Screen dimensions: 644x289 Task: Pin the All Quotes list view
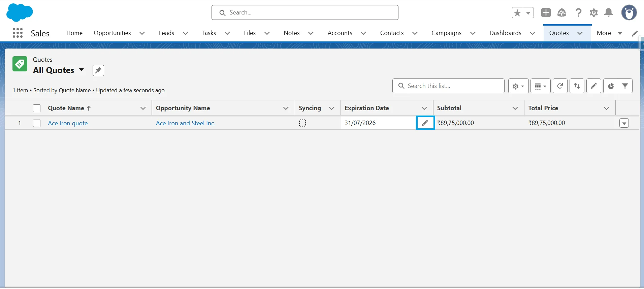click(98, 70)
